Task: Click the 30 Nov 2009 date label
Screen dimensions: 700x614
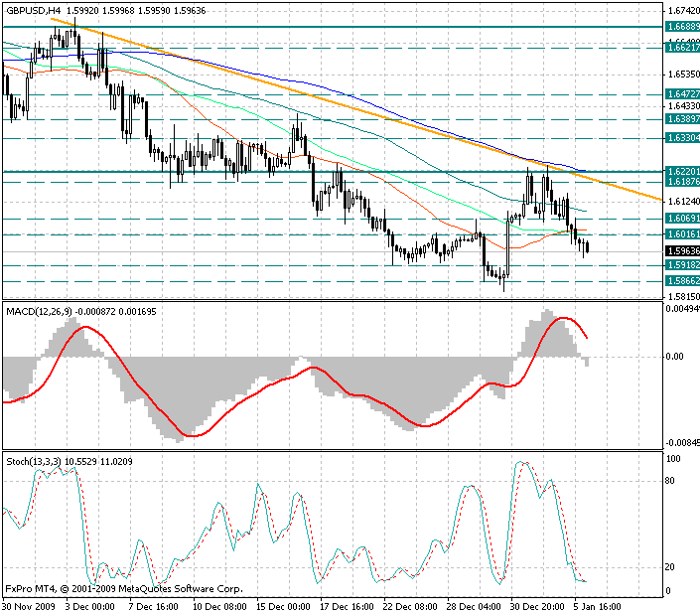Action: click(x=29, y=607)
